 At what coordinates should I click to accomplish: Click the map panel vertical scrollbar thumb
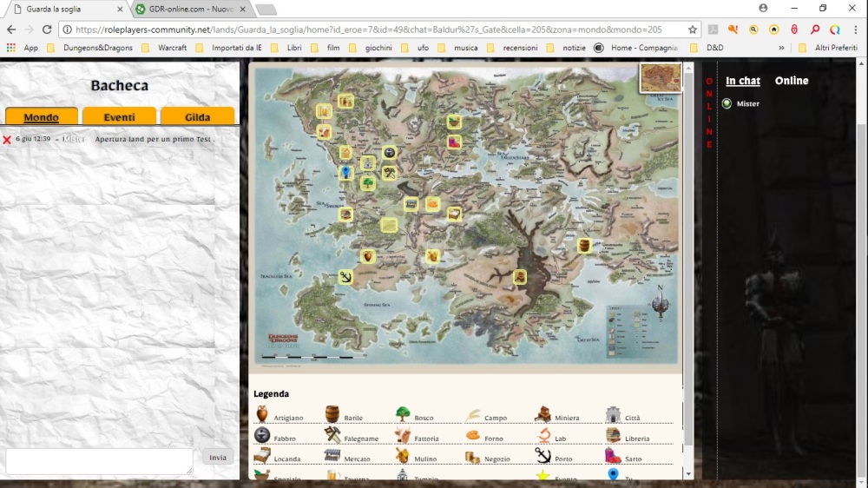(688, 258)
